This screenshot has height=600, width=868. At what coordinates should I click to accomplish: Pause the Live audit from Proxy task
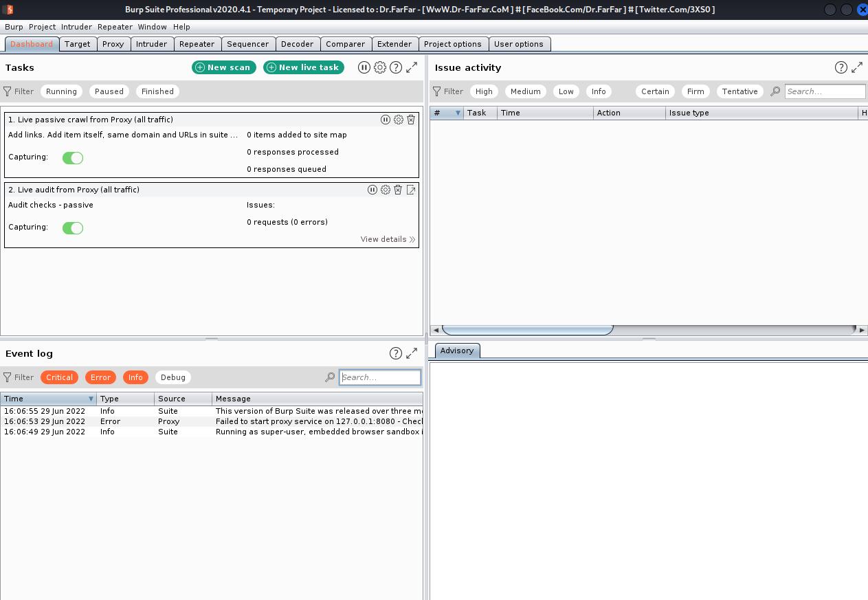point(372,190)
